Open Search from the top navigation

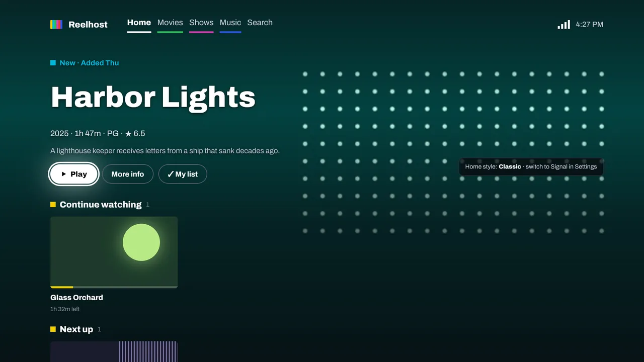coord(260,23)
